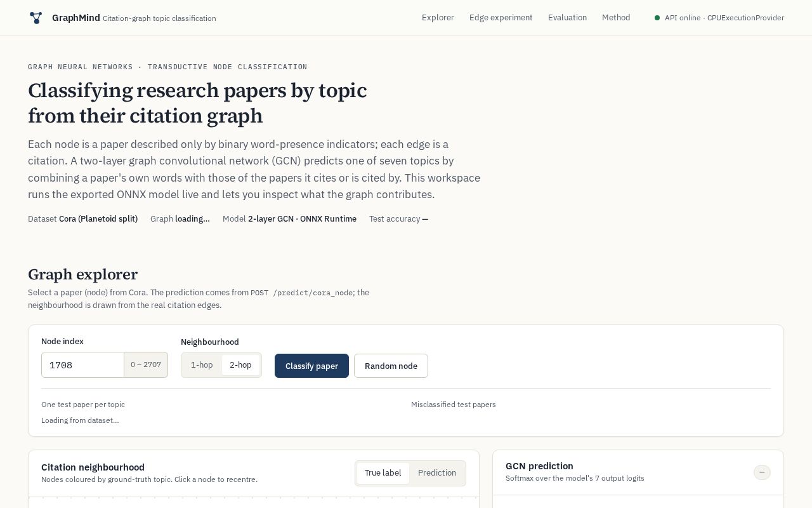Image resolution: width=812 pixels, height=508 pixels.
Task: Click the One test paper per topic label
Action: (x=83, y=404)
